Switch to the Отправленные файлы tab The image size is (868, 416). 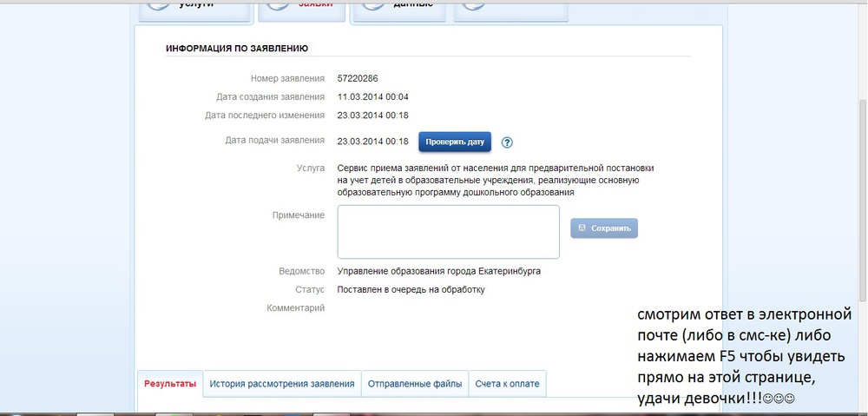[415, 384]
